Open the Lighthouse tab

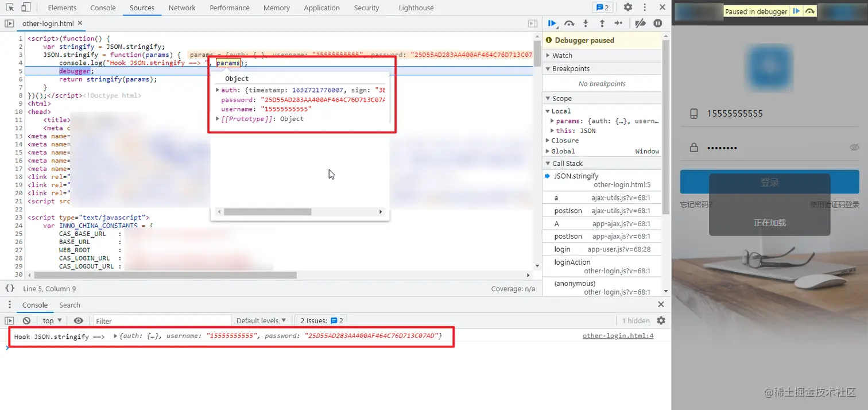coord(416,7)
